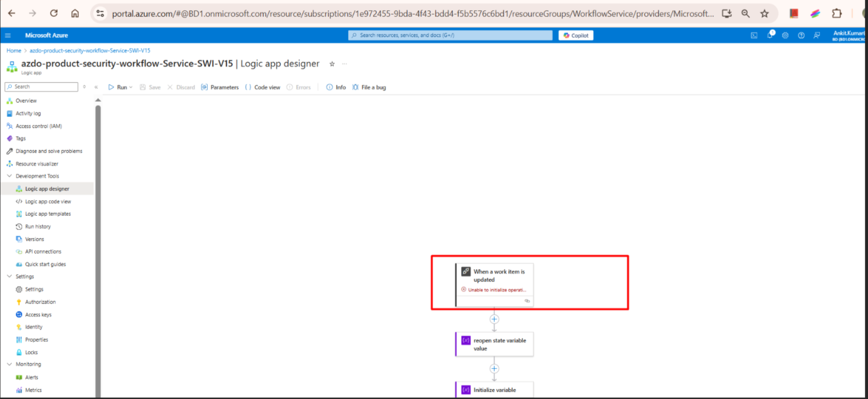This screenshot has height=399, width=868.
Task: Click Initialize variable action icon
Action: tap(466, 389)
